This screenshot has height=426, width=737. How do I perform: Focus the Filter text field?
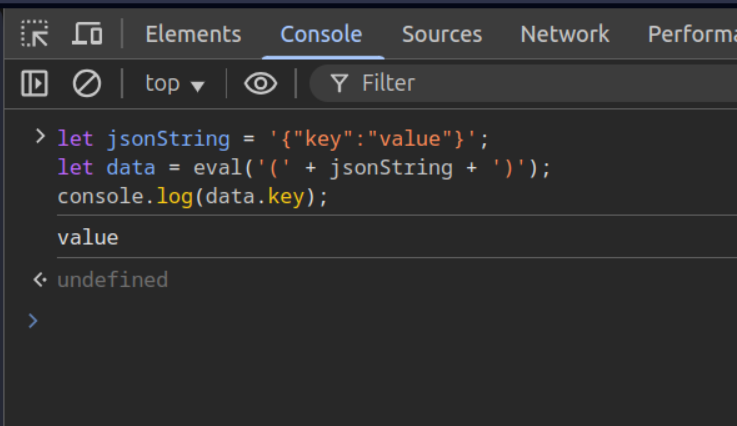[x=523, y=83]
